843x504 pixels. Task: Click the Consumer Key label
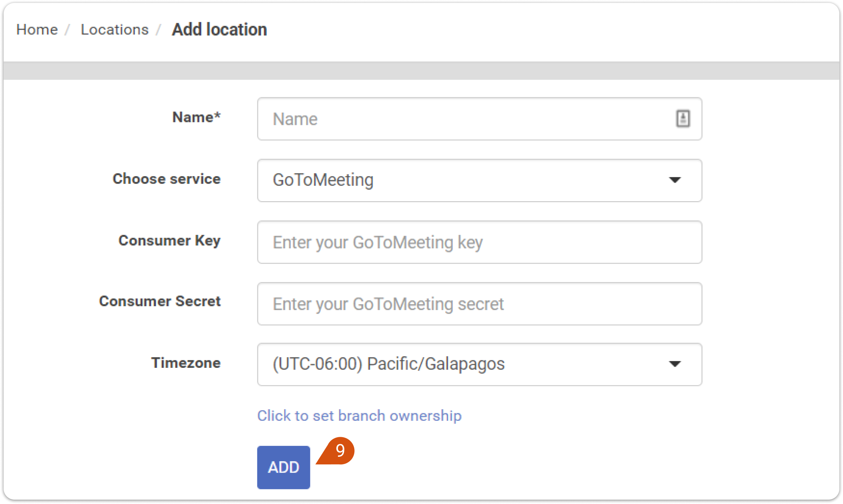[x=169, y=240]
